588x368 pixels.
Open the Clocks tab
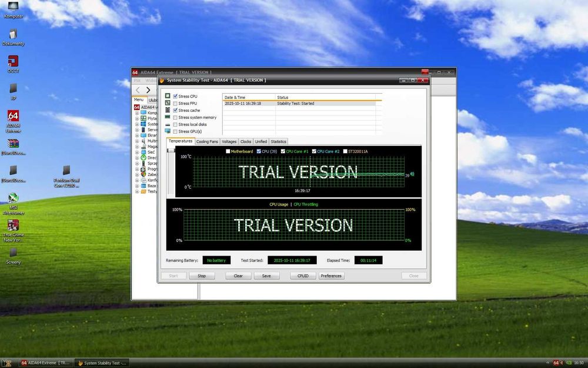tap(246, 141)
